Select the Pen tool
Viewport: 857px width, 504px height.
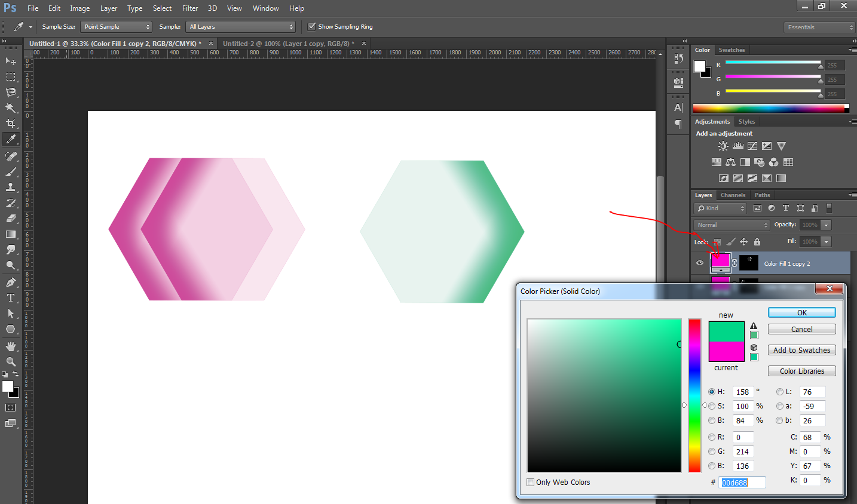[11, 282]
